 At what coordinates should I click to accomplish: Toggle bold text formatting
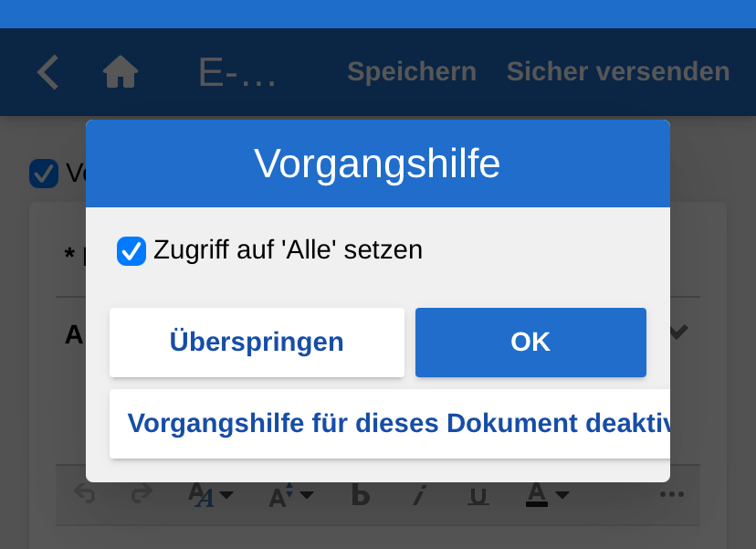pos(361,495)
